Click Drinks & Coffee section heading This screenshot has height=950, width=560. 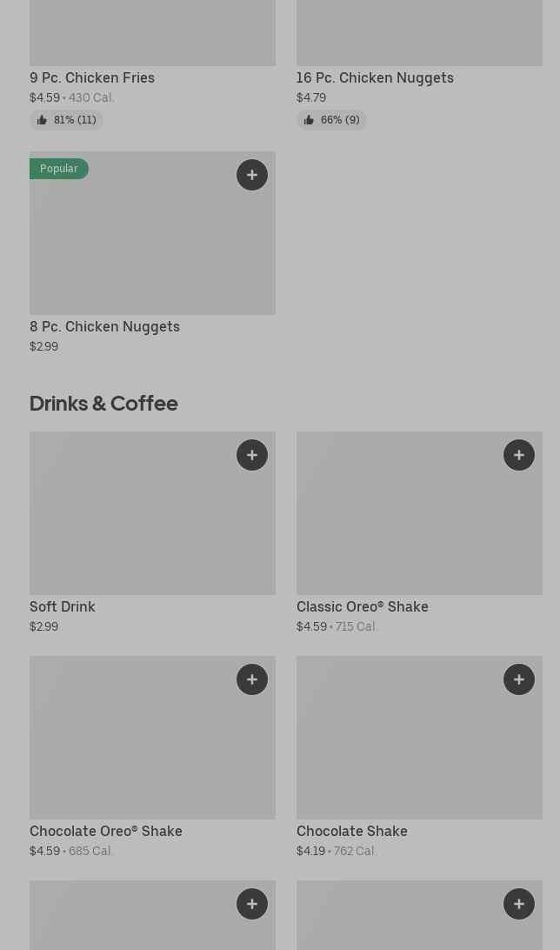(x=103, y=403)
